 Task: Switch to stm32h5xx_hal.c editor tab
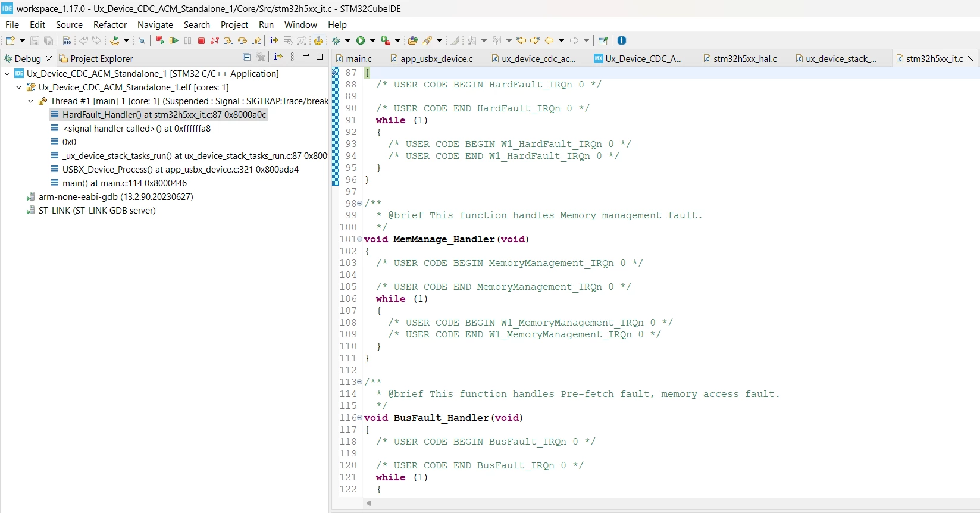tap(740, 58)
